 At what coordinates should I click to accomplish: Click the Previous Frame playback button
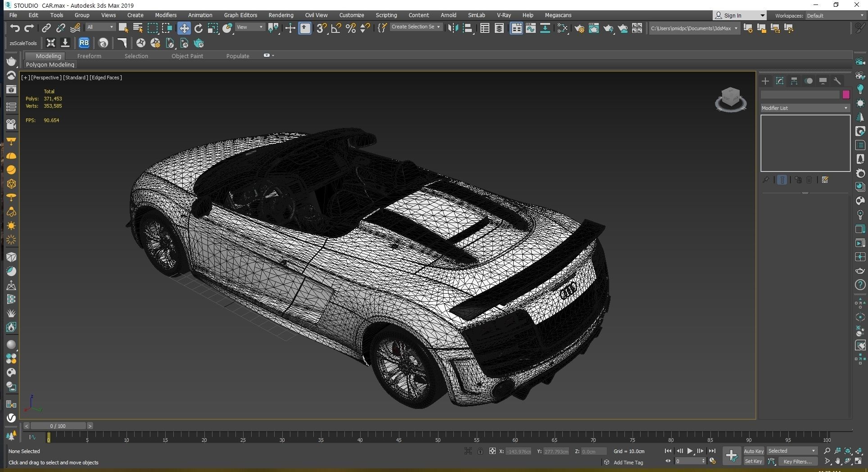coord(679,451)
